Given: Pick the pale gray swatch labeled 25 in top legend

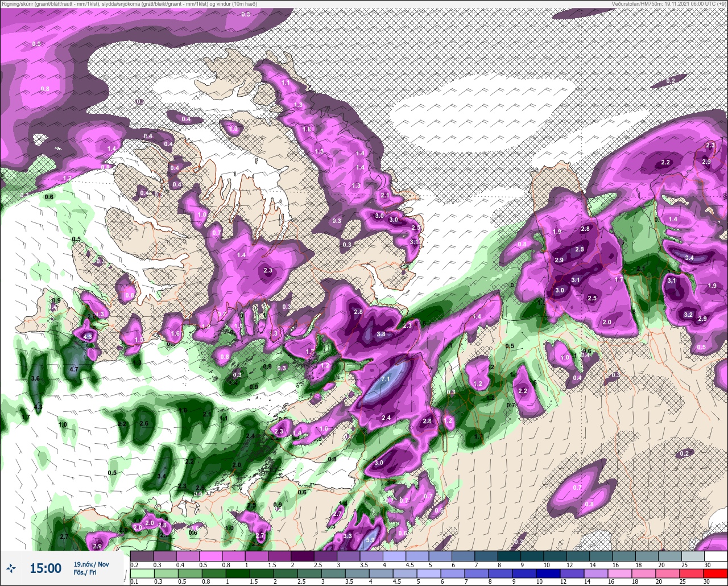Looking at the screenshot, I should [x=693, y=556].
